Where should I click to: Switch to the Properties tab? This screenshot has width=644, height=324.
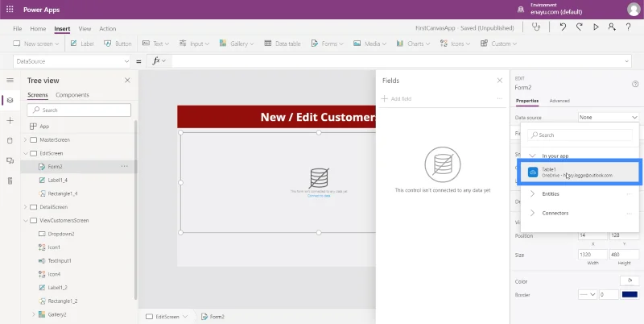click(x=527, y=100)
